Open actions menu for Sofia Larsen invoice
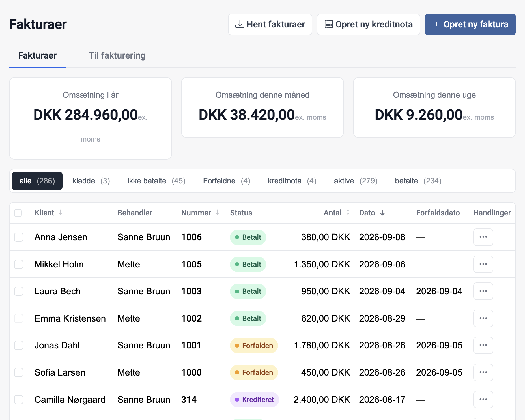Viewport: 525px width, 420px height. [483, 372]
